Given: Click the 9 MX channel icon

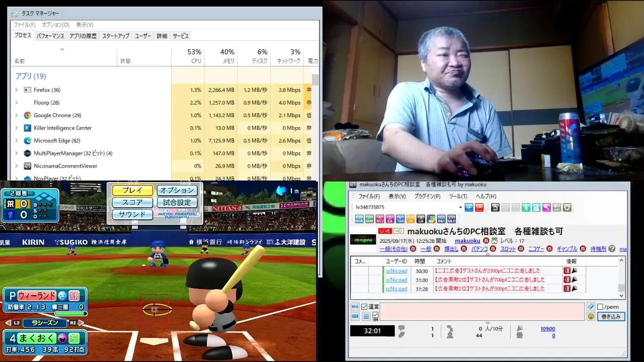Looking at the screenshot, I should [x=431, y=219].
